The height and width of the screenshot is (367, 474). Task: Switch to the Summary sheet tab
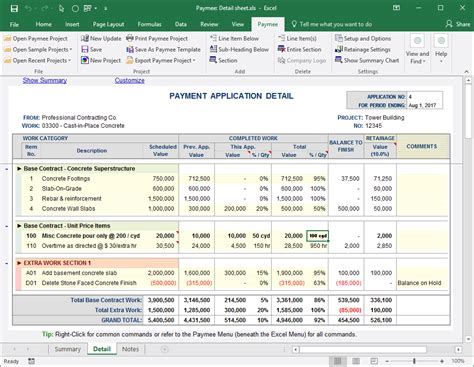click(x=68, y=349)
